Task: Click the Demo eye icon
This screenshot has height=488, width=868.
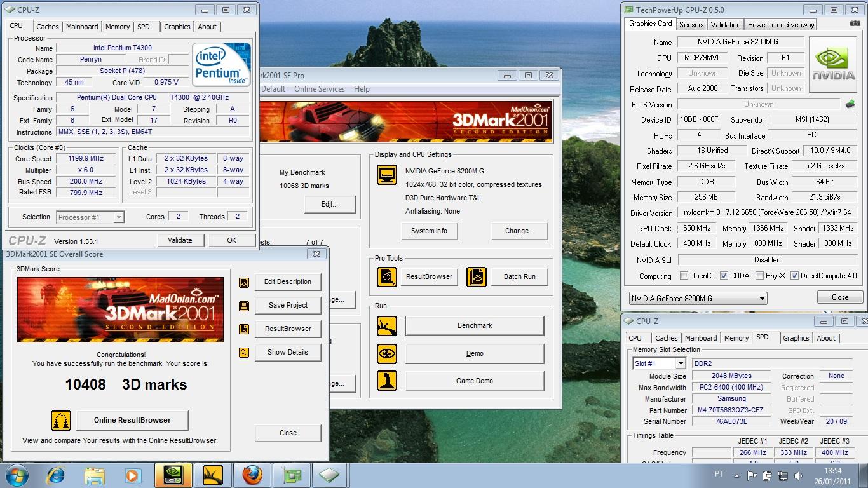Action: point(387,353)
